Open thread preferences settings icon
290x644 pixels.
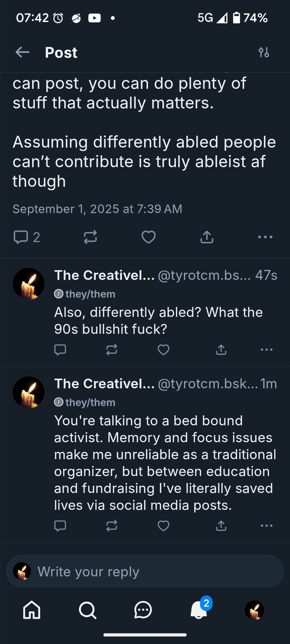coord(264,52)
